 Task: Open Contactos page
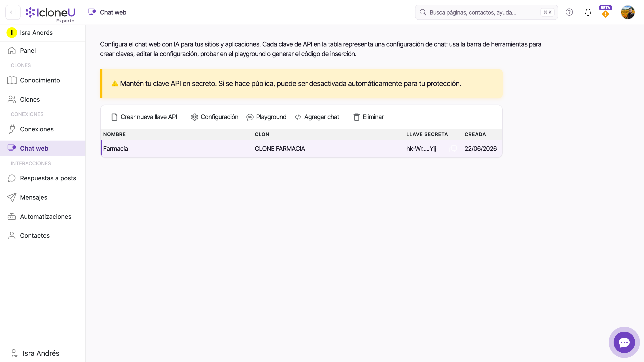click(x=43, y=236)
